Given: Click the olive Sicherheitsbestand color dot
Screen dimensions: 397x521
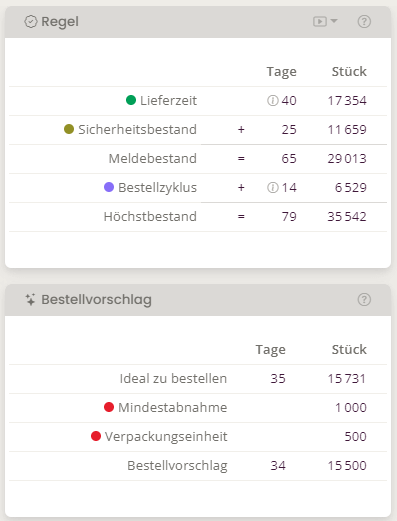Looking at the screenshot, I should tap(69, 129).
